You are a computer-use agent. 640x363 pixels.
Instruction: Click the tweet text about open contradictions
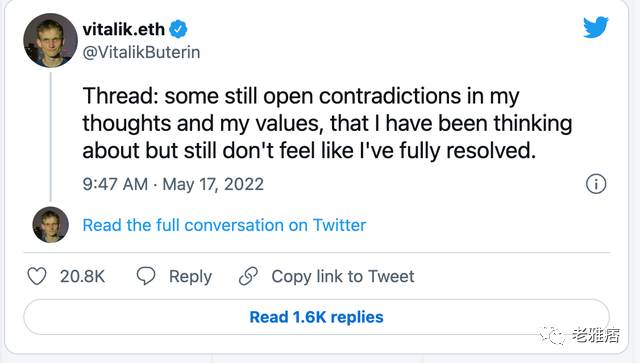(327, 123)
